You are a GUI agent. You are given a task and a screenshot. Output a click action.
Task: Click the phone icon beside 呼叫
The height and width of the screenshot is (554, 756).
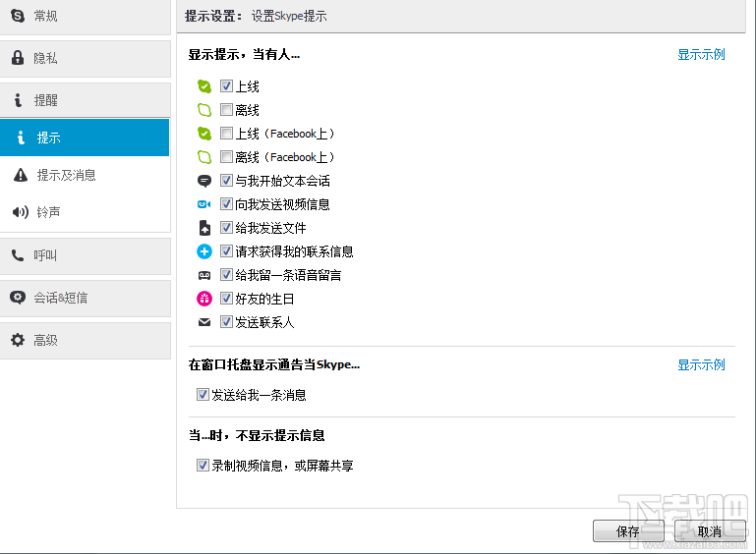(18, 255)
